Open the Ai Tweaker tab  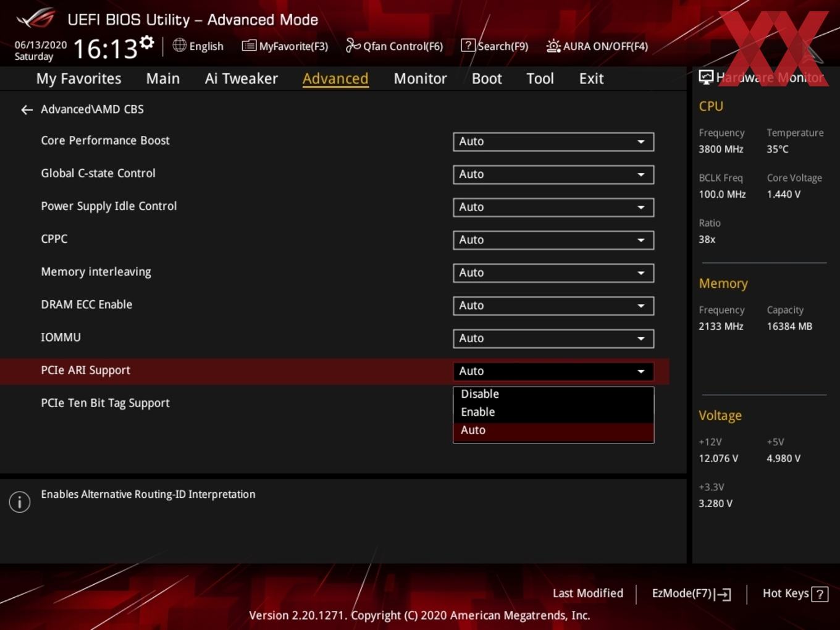[241, 78]
